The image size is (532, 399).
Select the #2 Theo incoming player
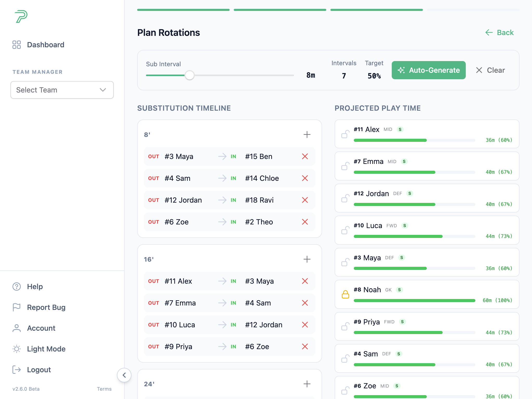tap(259, 222)
